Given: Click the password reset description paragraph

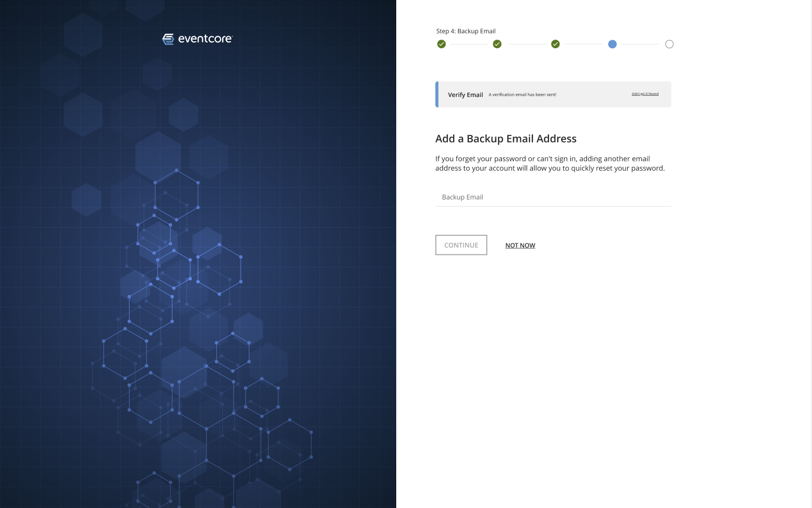Looking at the screenshot, I should click(550, 163).
